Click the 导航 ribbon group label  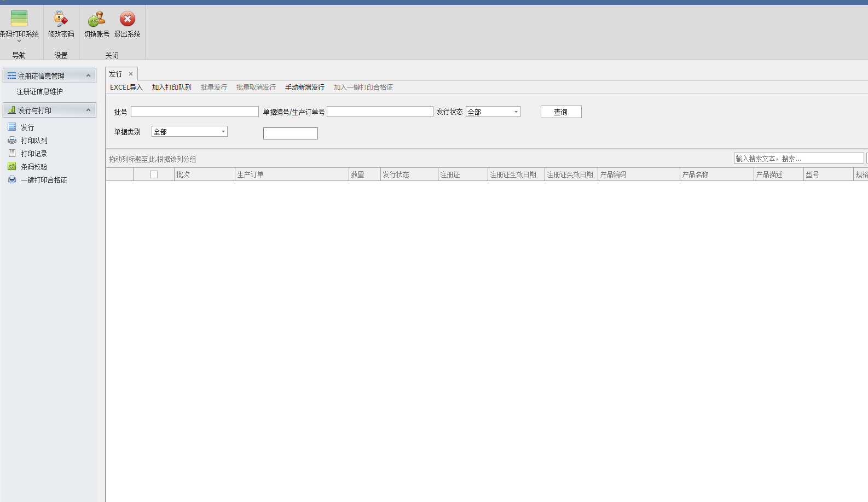tap(19, 55)
